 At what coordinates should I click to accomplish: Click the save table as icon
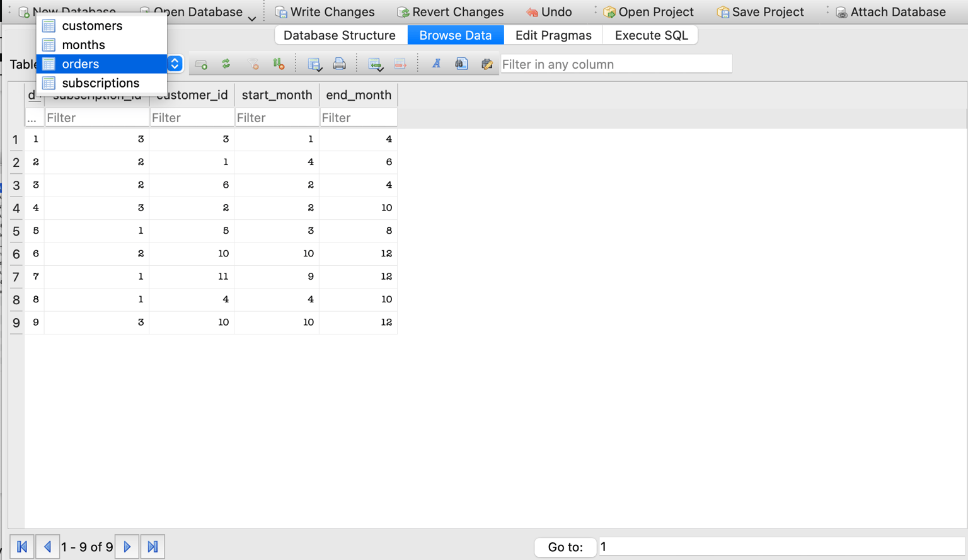pos(314,64)
